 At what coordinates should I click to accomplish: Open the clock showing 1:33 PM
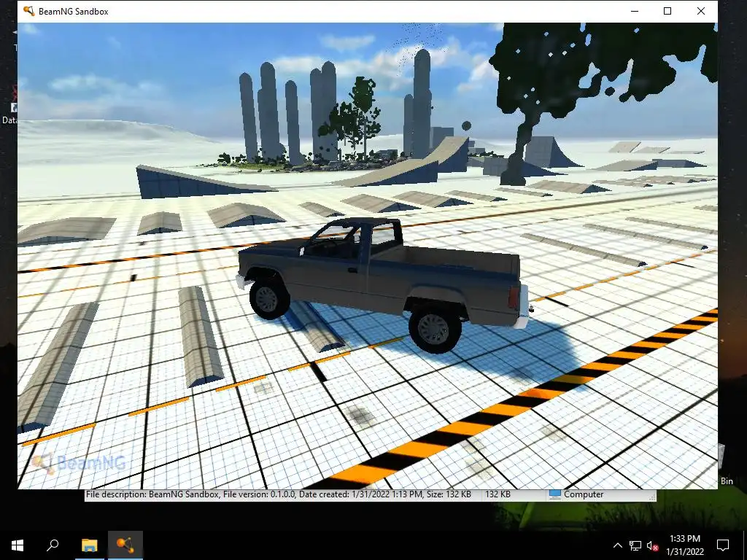pyautogui.click(x=685, y=545)
